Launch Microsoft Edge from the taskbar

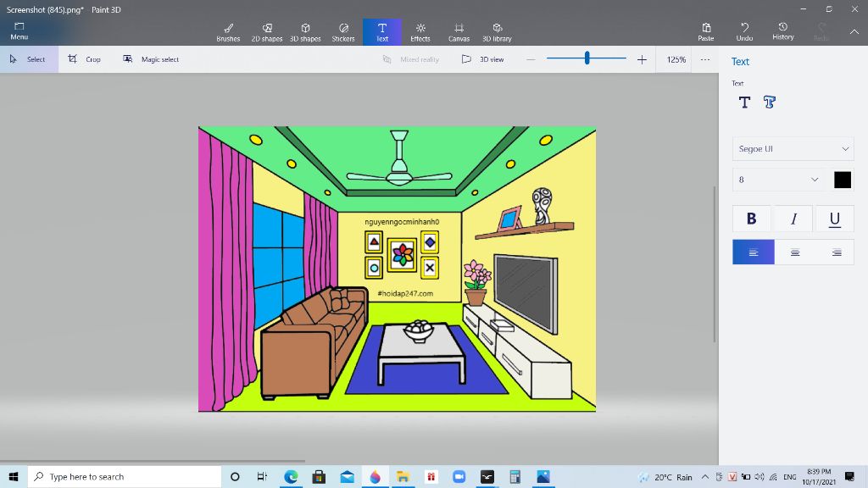pos(291,476)
